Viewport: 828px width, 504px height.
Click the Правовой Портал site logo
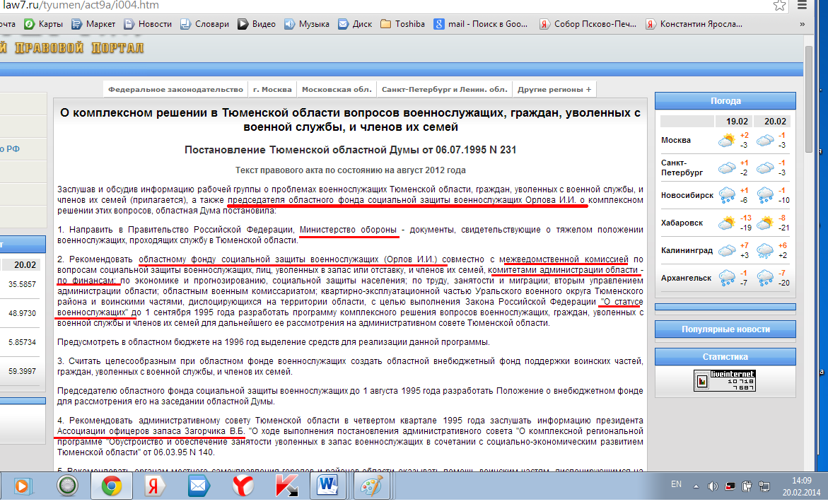pos(72,47)
